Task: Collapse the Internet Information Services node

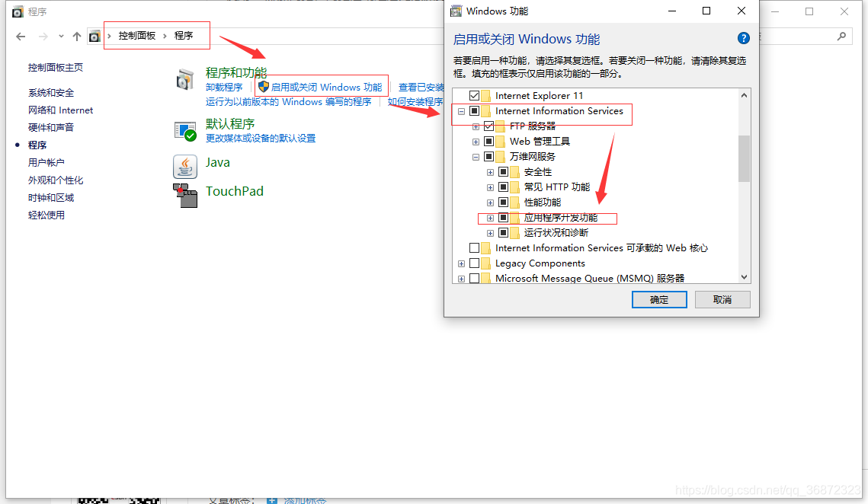Action: click(x=461, y=111)
